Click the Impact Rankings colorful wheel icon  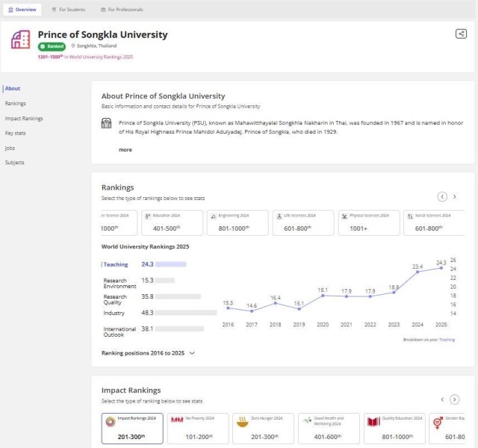(x=111, y=421)
